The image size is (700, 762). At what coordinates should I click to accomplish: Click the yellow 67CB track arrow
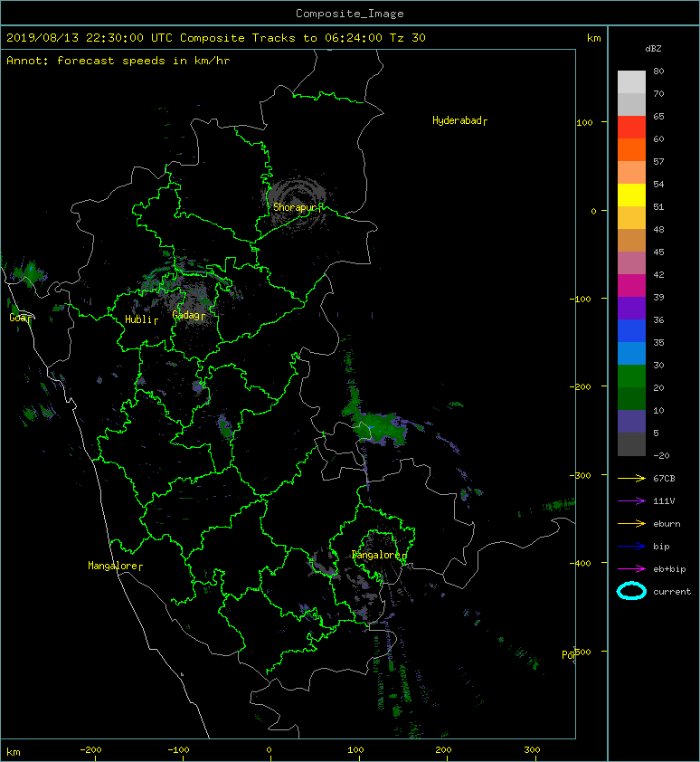tap(631, 478)
